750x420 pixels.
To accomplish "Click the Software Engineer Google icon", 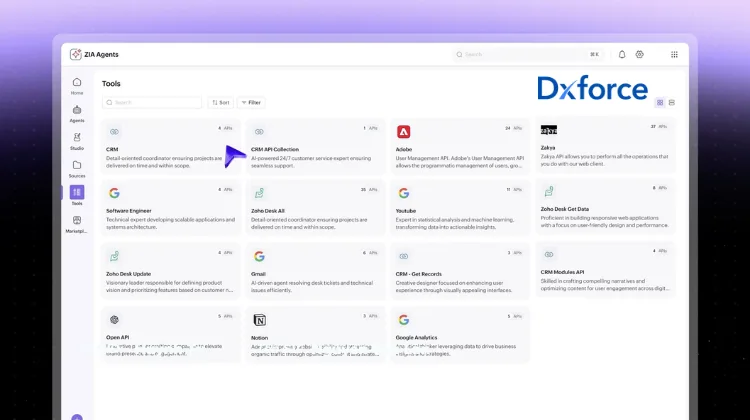I will point(114,193).
